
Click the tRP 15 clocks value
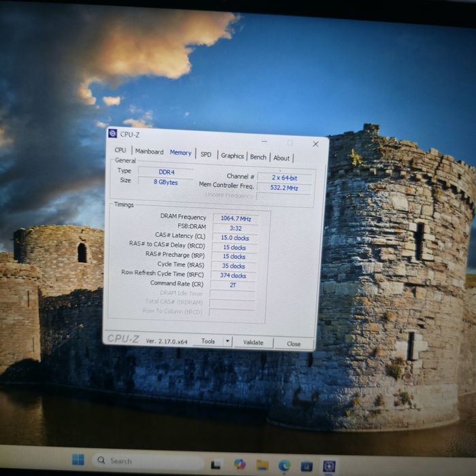pos(234,256)
